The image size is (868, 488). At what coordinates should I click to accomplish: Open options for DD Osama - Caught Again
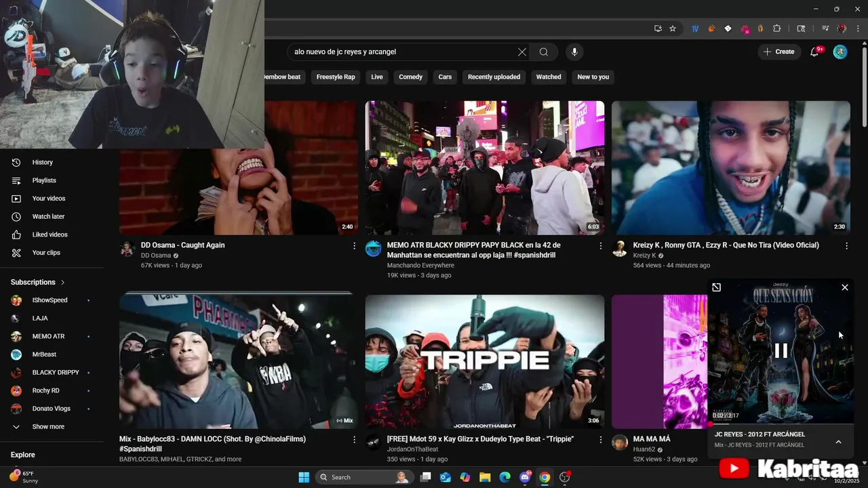tap(354, 246)
